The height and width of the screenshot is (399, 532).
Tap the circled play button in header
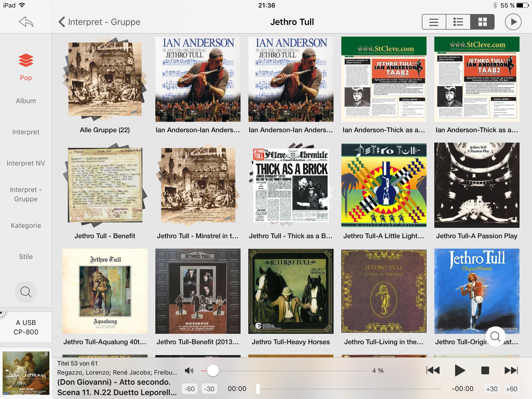click(513, 22)
